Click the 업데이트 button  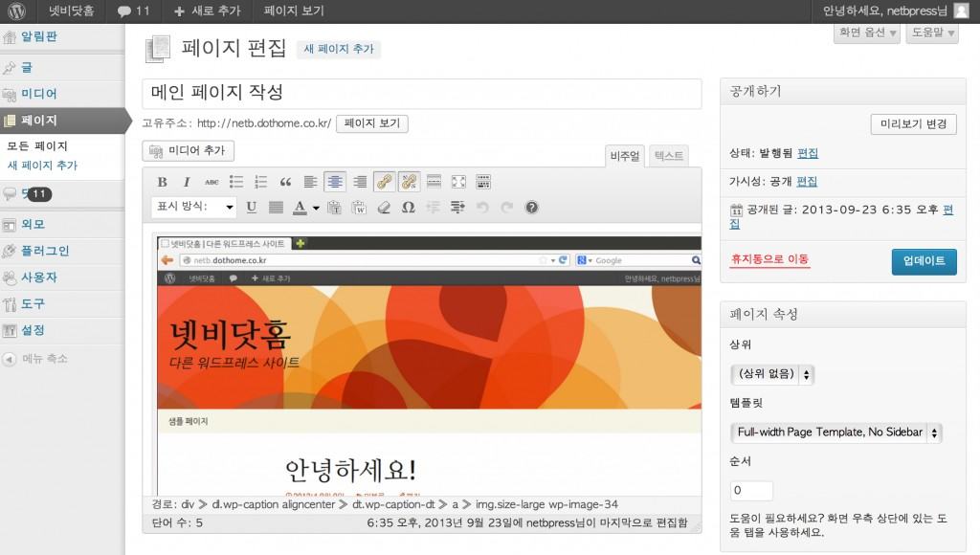pyautogui.click(x=924, y=261)
